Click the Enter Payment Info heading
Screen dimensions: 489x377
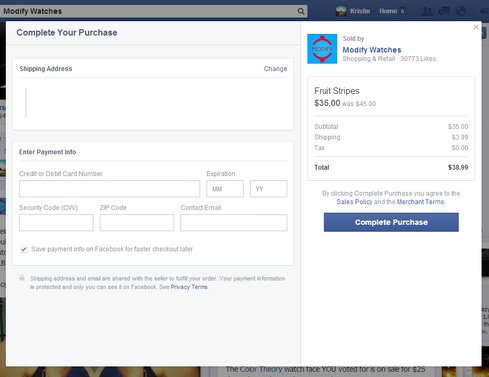(47, 152)
